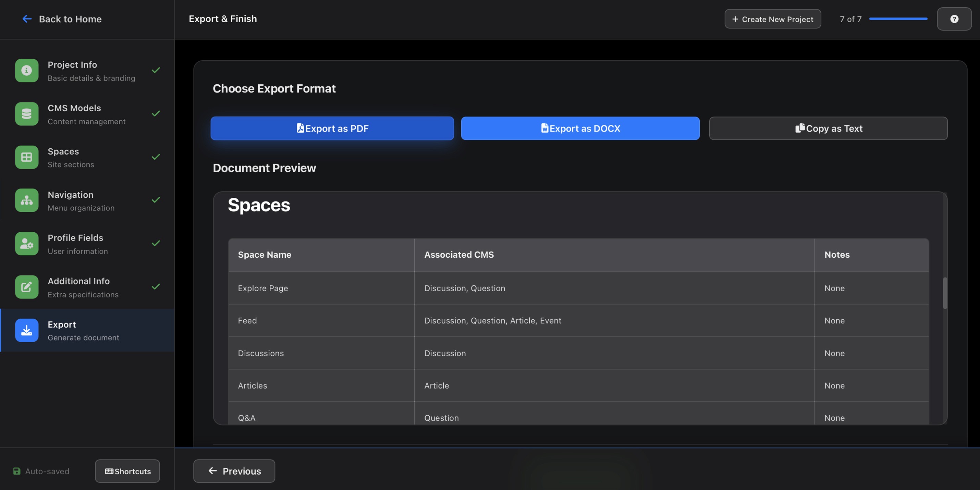Click the Profile Fields user-gear icon
The width and height of the screenshot is (980, 490).
27,244
